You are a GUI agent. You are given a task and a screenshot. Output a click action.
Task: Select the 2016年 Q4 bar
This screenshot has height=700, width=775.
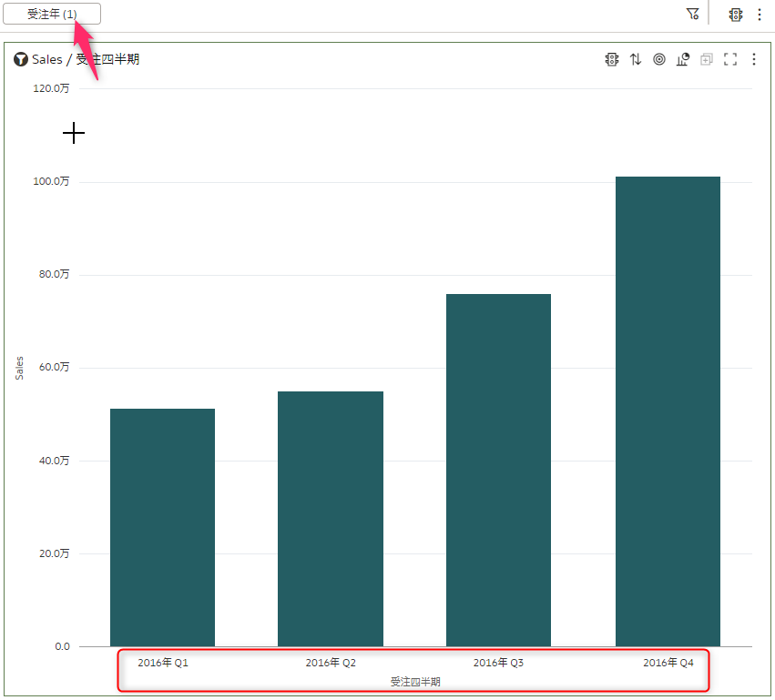(668, 411)
